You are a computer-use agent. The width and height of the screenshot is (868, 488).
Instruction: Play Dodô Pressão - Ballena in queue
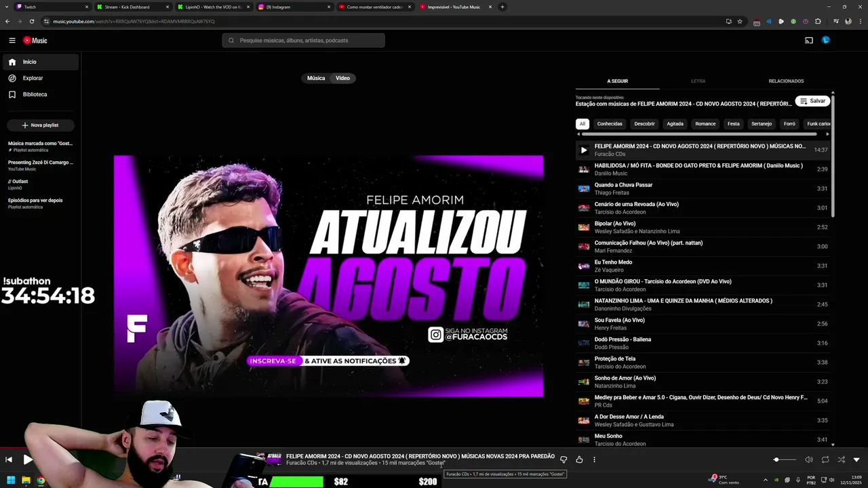coord(703,343)
